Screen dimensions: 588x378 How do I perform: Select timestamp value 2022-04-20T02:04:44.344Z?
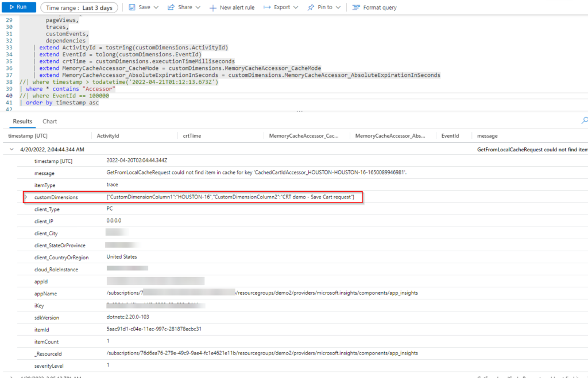pyautogui.click(x=137, y=161)
